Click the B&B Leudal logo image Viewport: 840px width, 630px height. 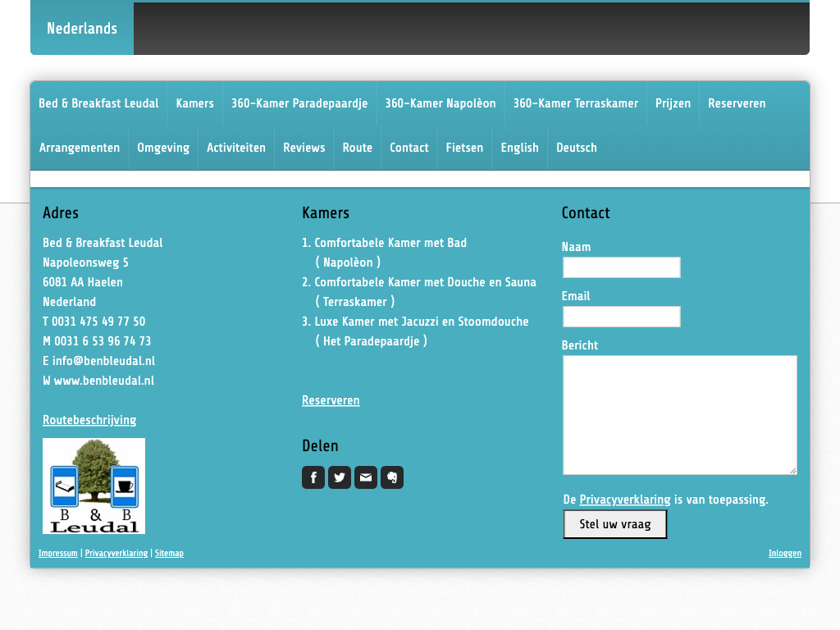coord(94,486)
